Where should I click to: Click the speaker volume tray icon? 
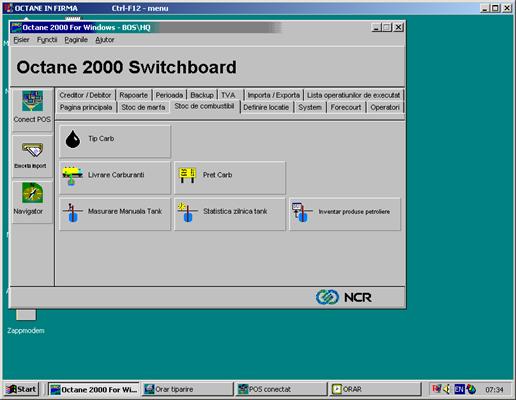click(x=447, y=389)
